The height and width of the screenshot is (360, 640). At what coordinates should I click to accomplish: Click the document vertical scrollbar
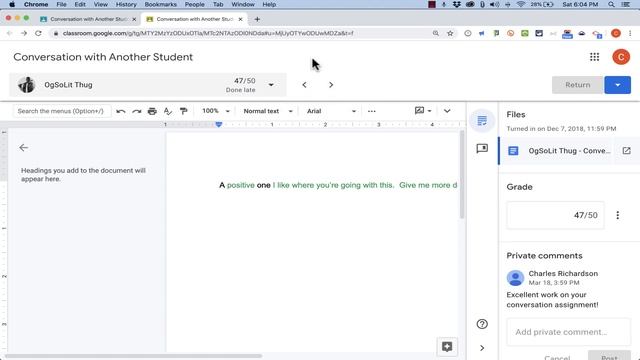[x=462, y=175]
